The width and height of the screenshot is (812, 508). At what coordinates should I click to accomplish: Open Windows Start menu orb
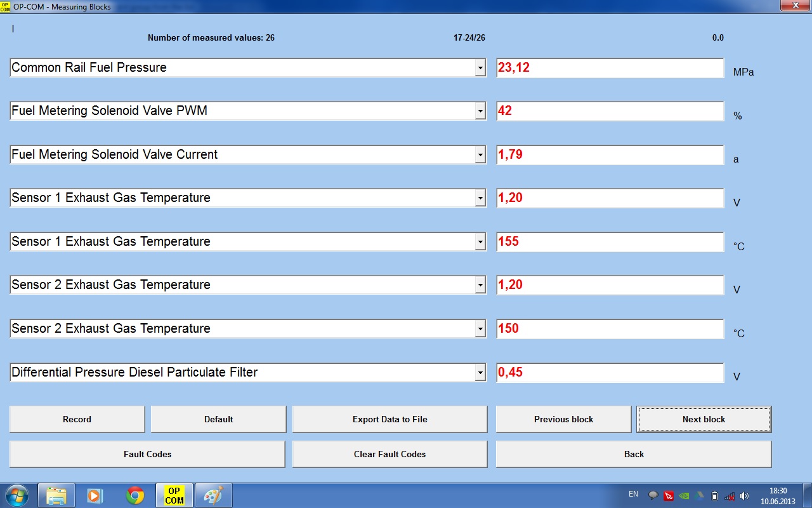pyautogui.click(x=16, y=495)
